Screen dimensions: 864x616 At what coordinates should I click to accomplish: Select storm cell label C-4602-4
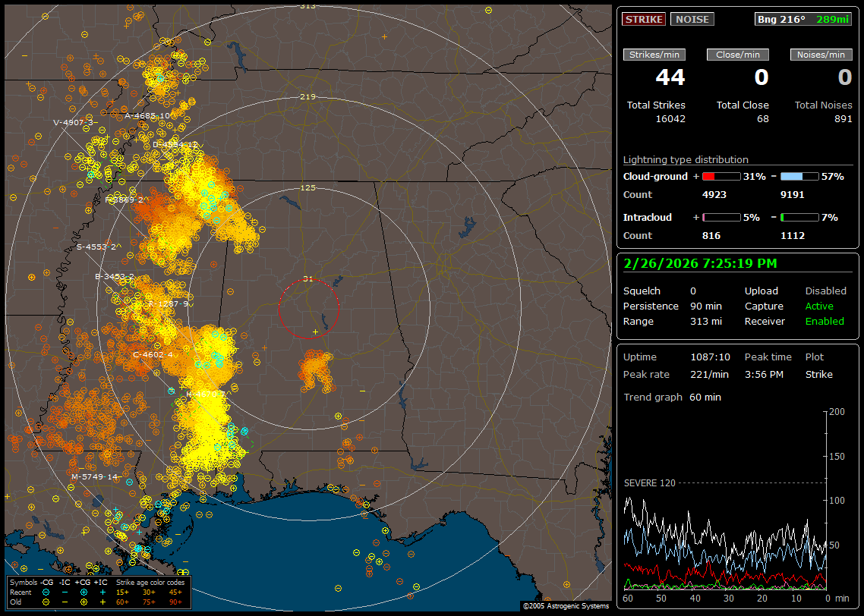(153, 354)
